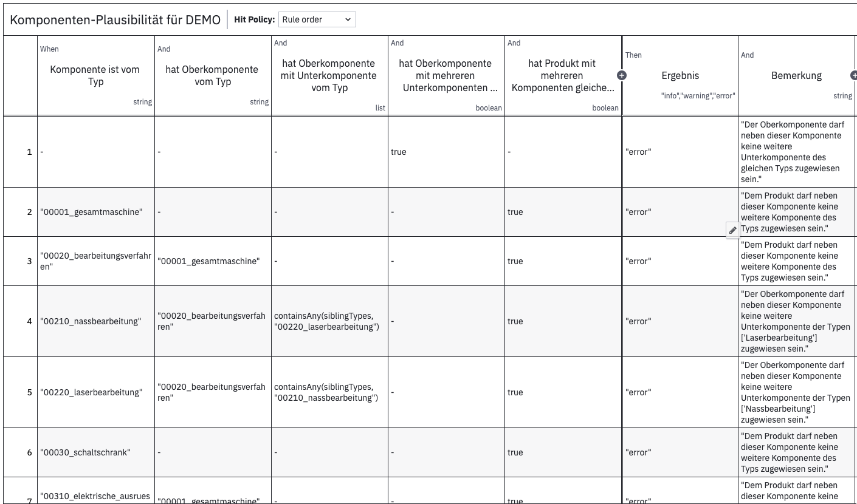This screenshot has height=504, width=857.
Task: Click remark cell mentioning ['Laserbearbeitung'] in rule 4
Action: [x=796, y=321]
